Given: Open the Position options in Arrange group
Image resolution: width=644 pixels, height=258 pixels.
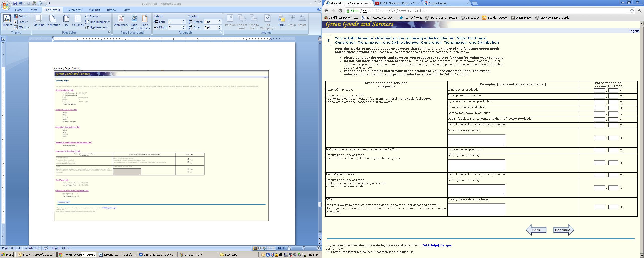Looking at the screenshot, I should click(230, 22).
